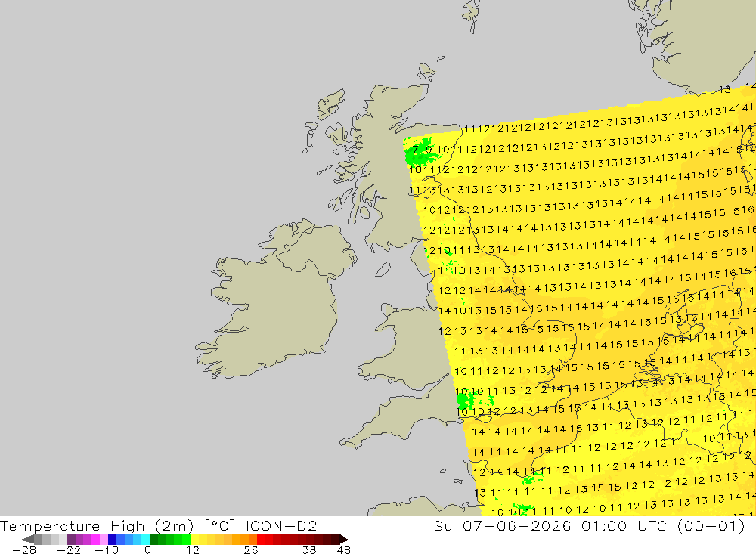Screen dimensions: 756x554
Task: Click the 'Su 07-06-2026 01:00 UTC (00+01)' timestamp
Action: (x=589, y=525)
